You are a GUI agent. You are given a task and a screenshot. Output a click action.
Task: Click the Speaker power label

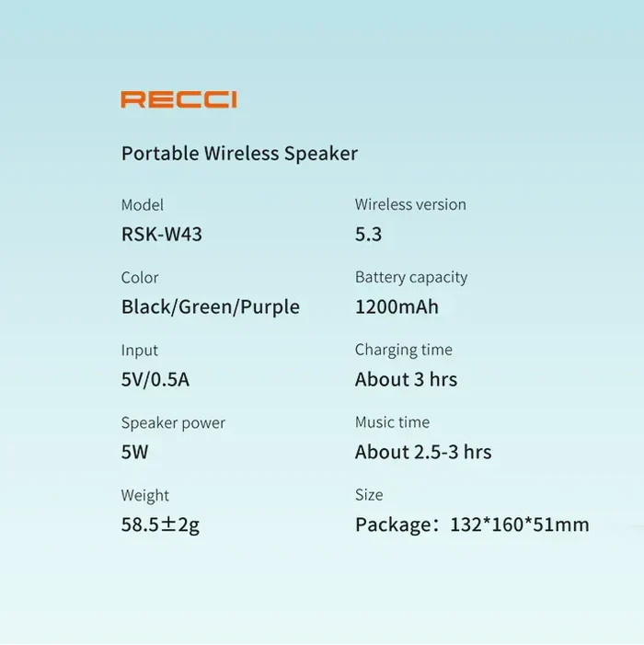[x=173, y=423]
